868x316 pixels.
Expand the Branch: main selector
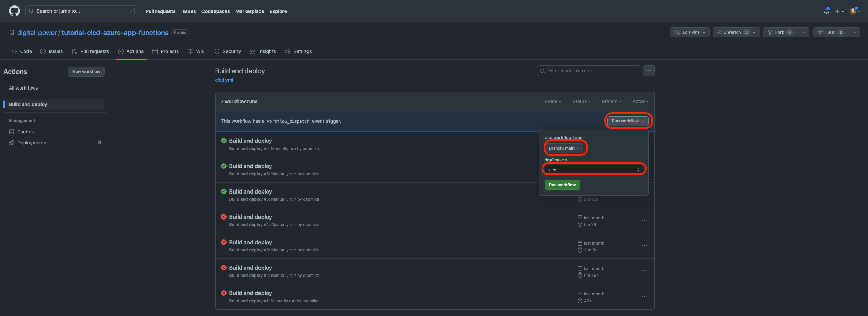(565, 148)
